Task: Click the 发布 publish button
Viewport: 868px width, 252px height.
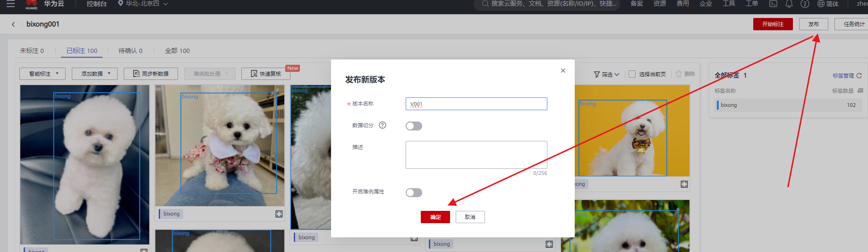Action: tap(814, 24)
